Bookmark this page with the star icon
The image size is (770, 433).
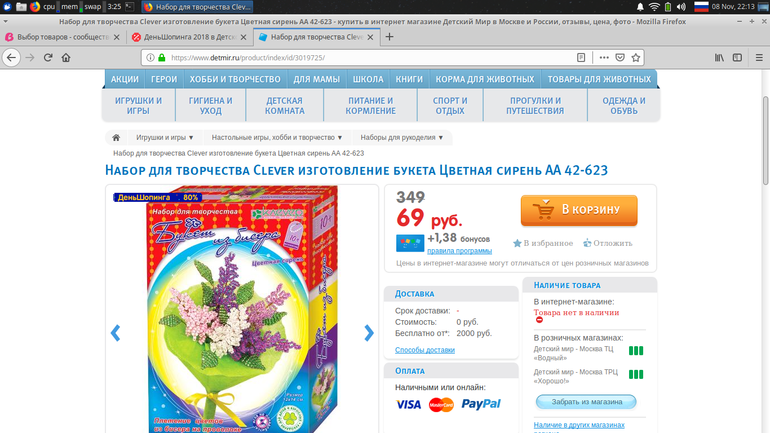[x=636, y=57]
